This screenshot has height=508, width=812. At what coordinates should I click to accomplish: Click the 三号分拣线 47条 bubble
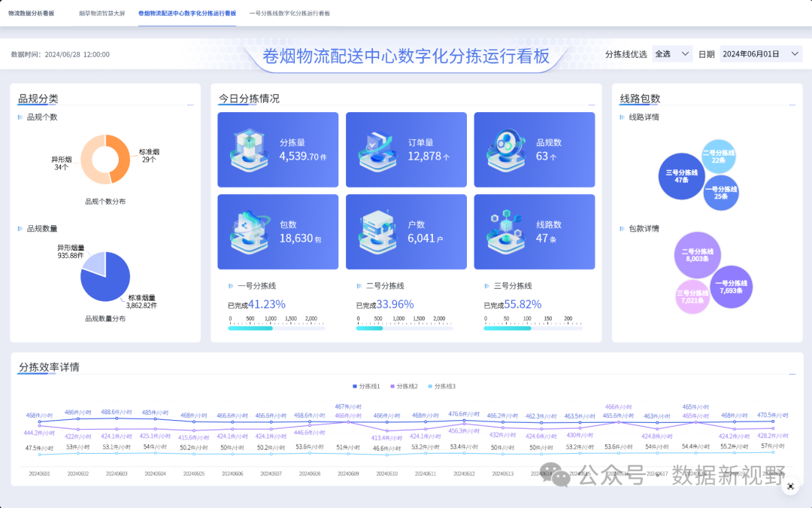coord(682,176)
